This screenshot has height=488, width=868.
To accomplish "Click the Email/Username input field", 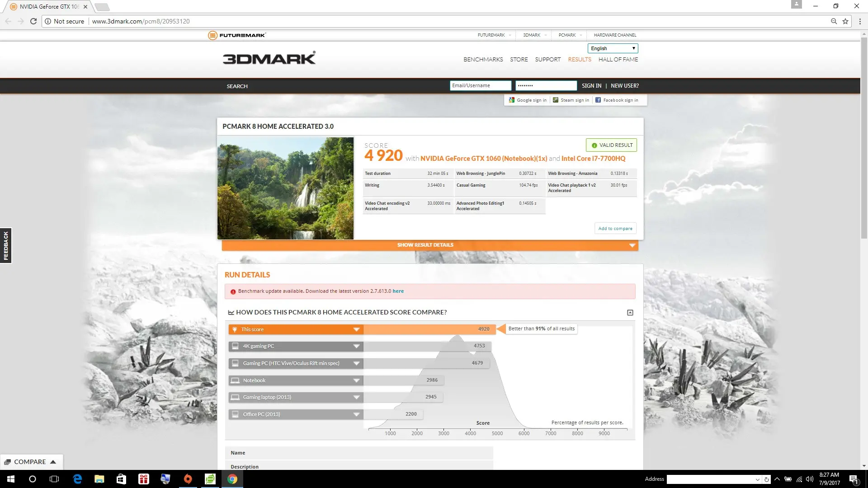I will point(481,85).
